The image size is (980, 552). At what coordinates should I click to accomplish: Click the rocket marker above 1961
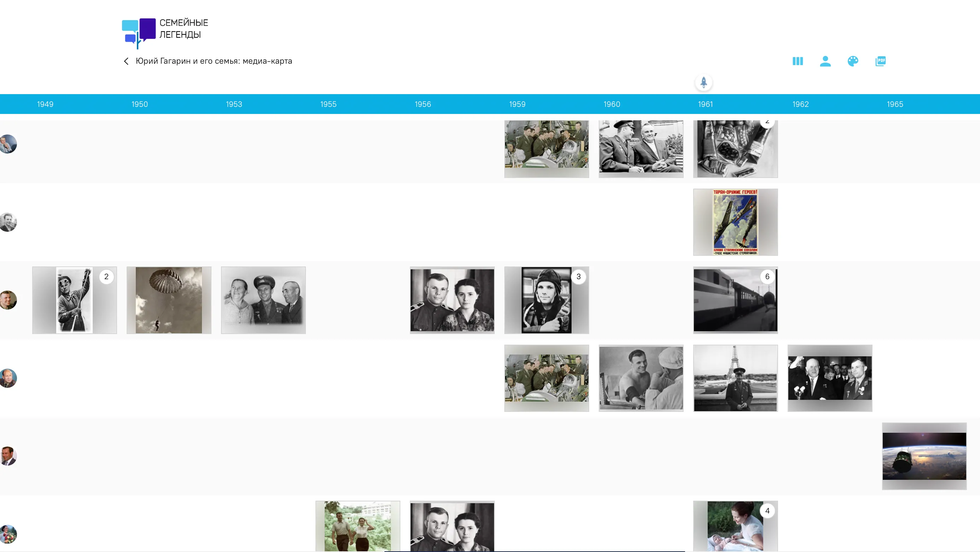pos(703,82)
